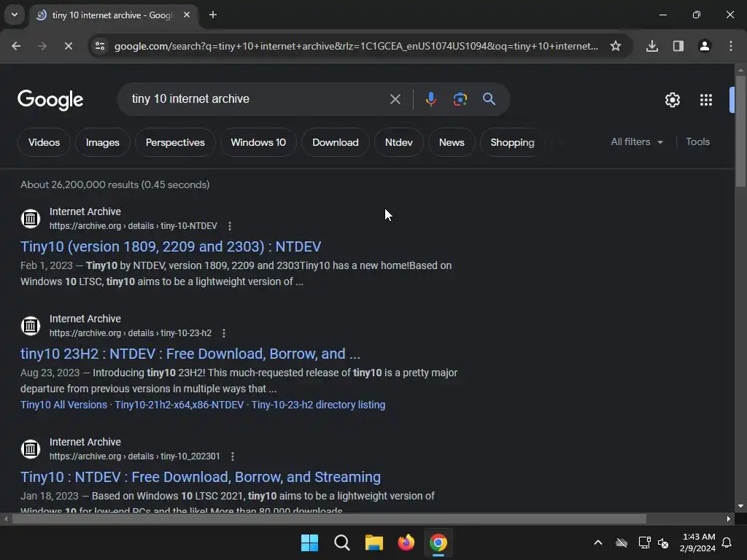This screenshot has height=560, width=747.
Task: Click the scroll right arrow
Action: pyautogui.click(x=729, y=518)
